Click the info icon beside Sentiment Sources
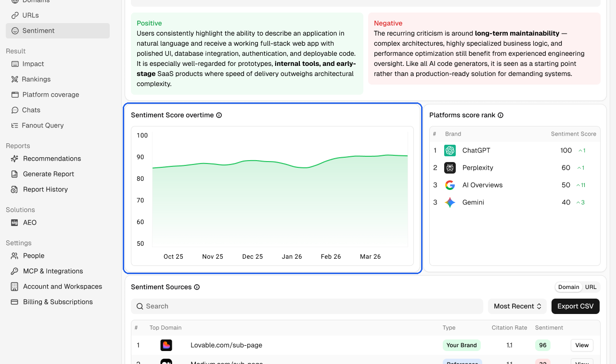This screenshot has height=364, width=616. (x=197, y=287)
